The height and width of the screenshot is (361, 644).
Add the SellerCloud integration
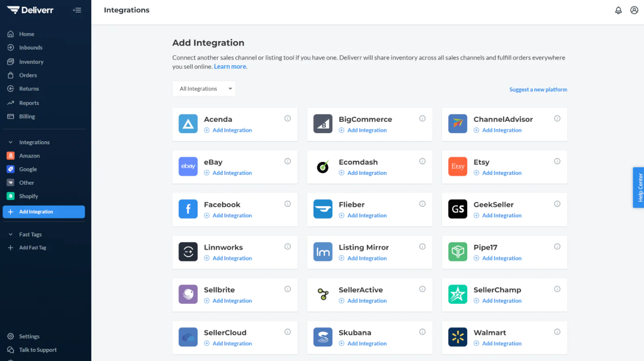tap(228, 344)
